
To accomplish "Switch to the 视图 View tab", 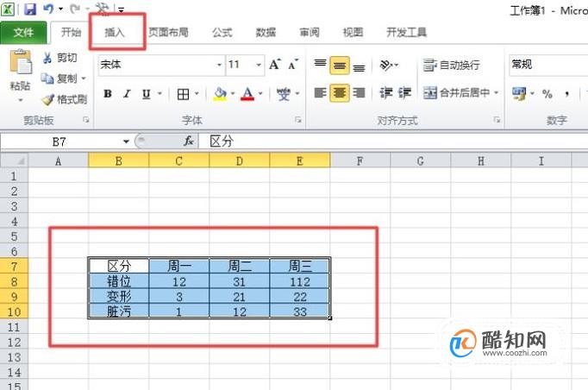I will pos(353,33).
